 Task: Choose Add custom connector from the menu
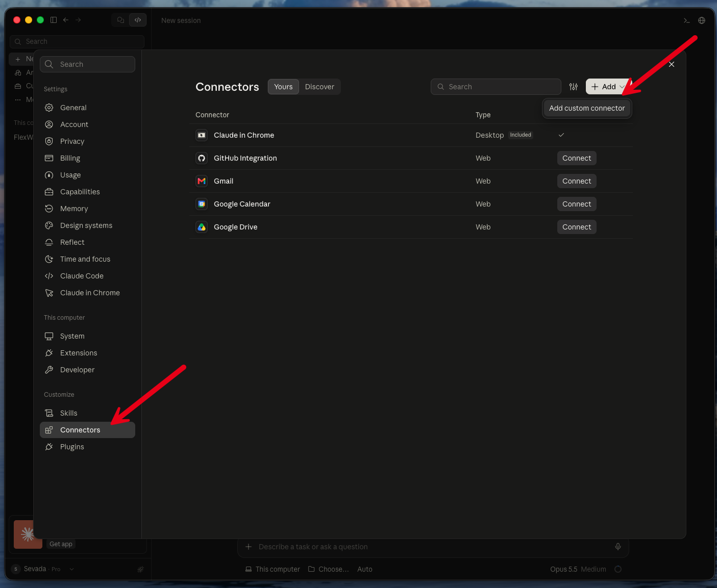[x=587, y=108]
